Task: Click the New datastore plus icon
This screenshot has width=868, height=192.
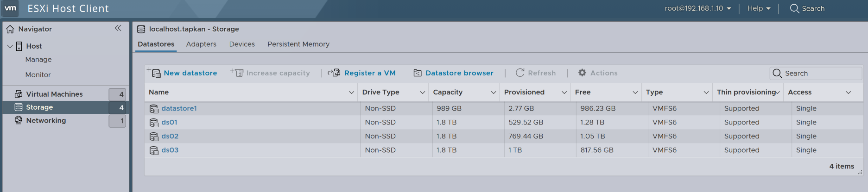Action: (x=154, y=73)
